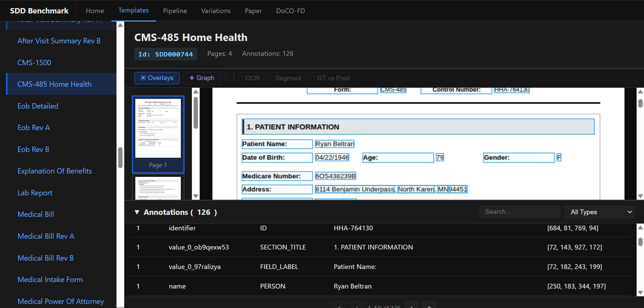644x308 pixels.
Task: Focus the annotations Search field
Action: click(519, 212)
